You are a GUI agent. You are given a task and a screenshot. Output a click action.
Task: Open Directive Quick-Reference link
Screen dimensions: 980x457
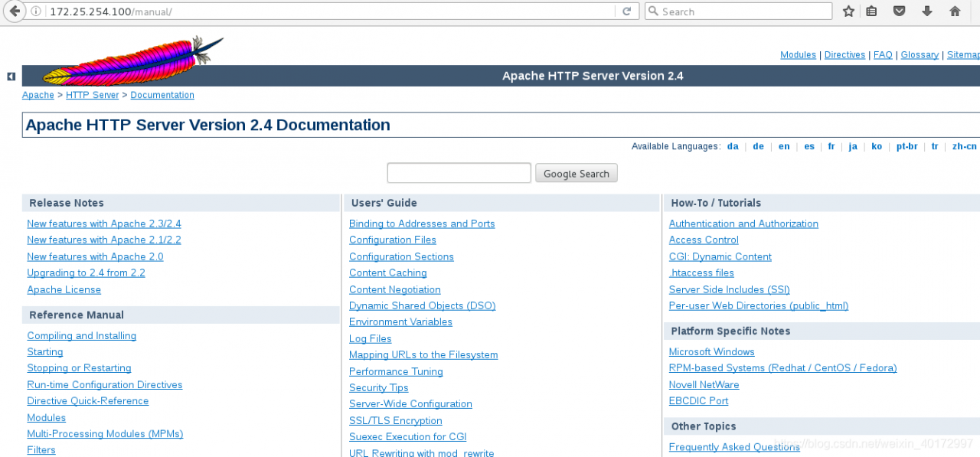88,401
